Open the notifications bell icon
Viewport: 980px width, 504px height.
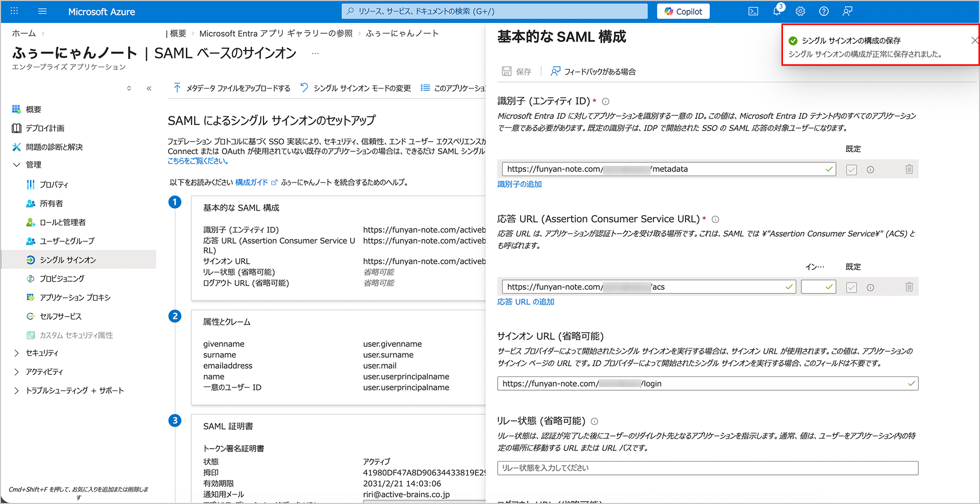tap(776, 11)
